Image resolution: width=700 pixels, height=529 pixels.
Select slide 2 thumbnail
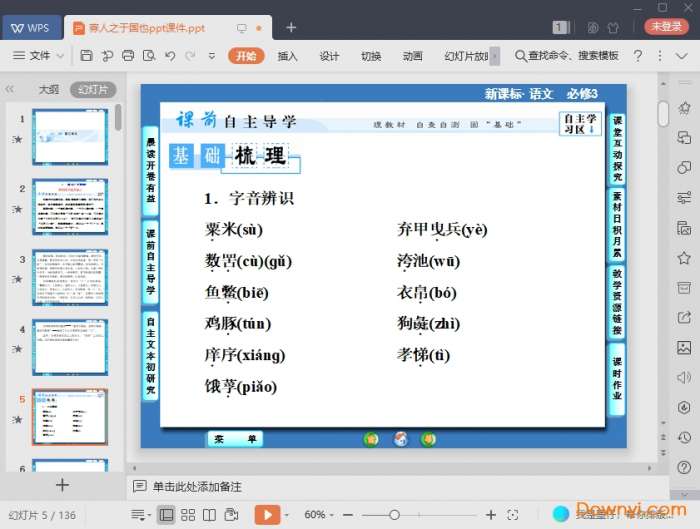click(70, 207)
